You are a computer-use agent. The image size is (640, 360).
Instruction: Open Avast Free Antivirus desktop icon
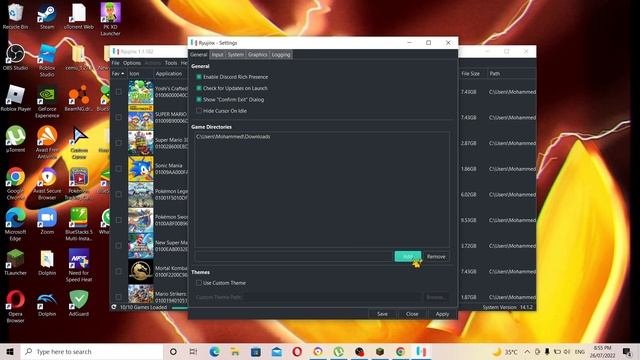pyautogui.click(x=47, y=142)
